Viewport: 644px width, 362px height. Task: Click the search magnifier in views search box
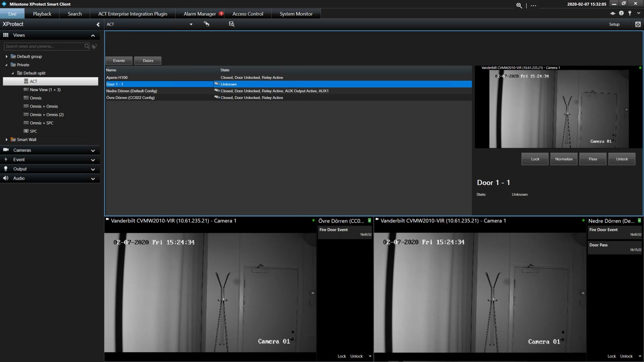coord(87,46)
